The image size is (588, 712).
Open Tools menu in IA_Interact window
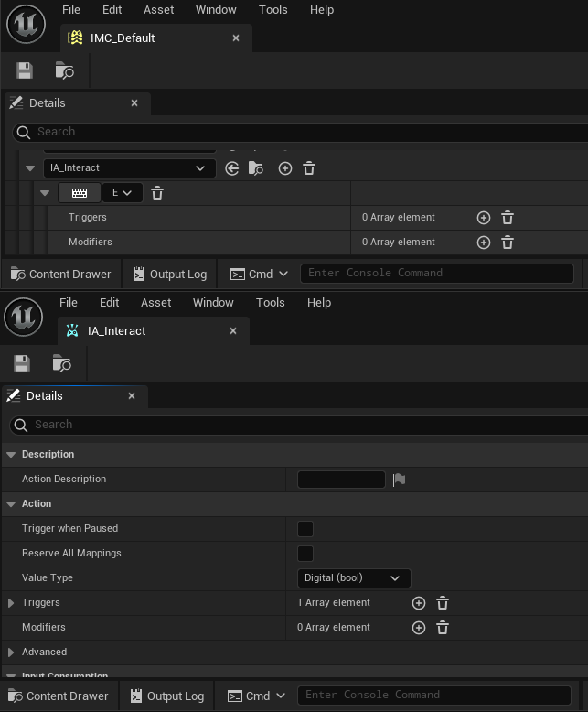(271, 302)
